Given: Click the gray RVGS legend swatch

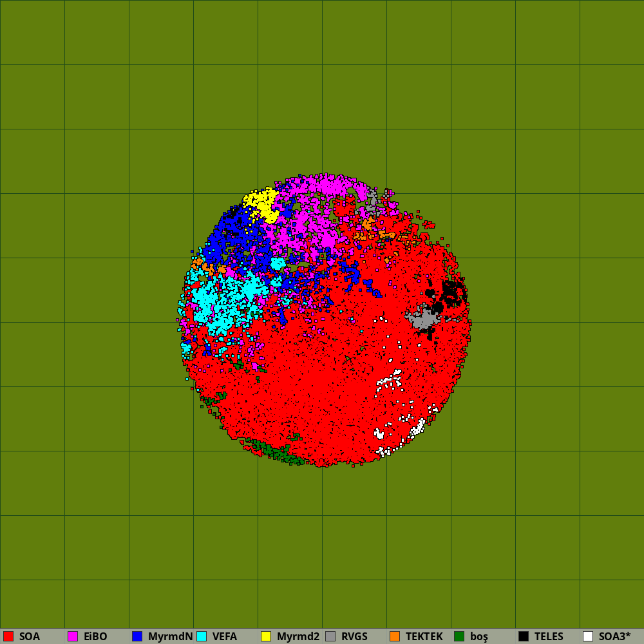Looking at the screenshot, I should 330,636.
